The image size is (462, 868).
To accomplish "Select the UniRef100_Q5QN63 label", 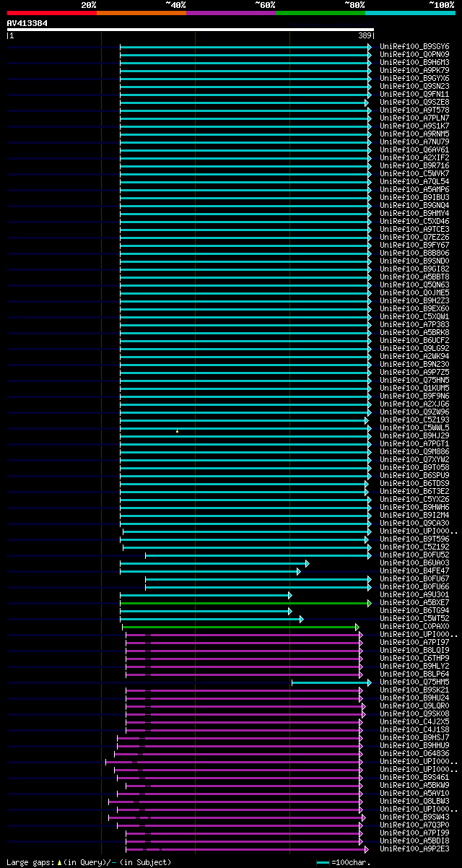I will click(x=414, y=285).
